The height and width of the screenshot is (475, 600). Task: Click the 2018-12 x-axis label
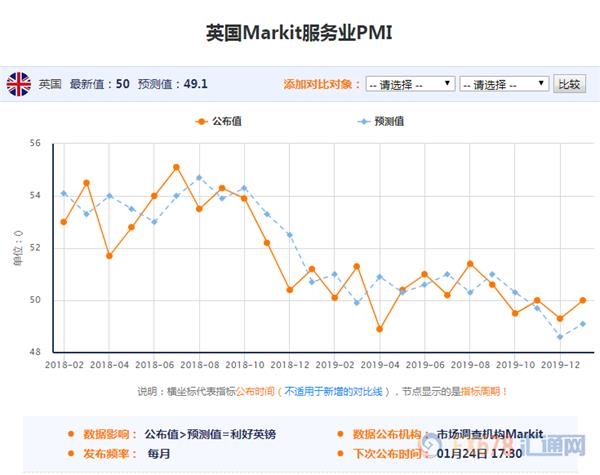click(289, 367)
